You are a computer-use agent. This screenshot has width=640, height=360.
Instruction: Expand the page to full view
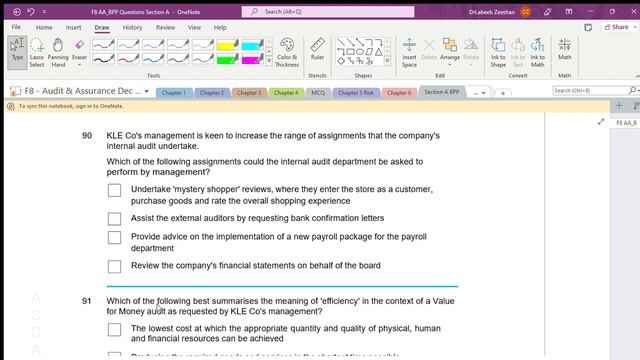point(601,122)
